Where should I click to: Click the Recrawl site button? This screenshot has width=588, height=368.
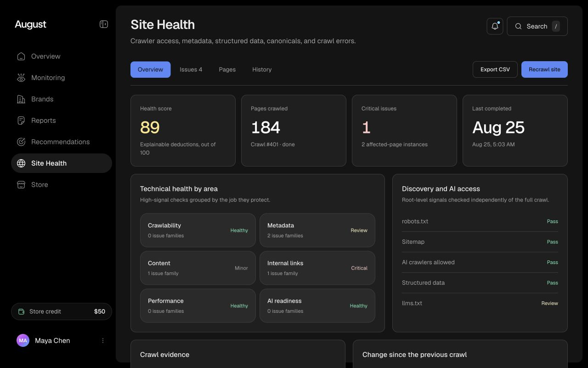(544, 69)
